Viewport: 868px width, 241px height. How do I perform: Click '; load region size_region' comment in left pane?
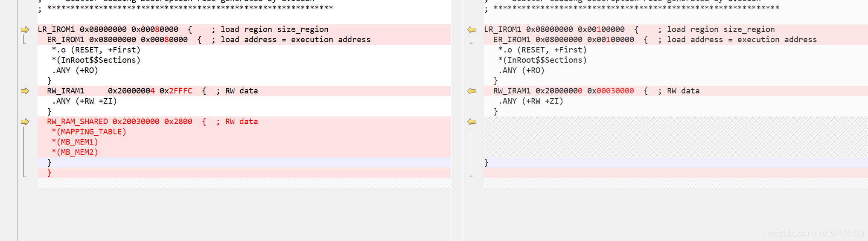point(270,29)
